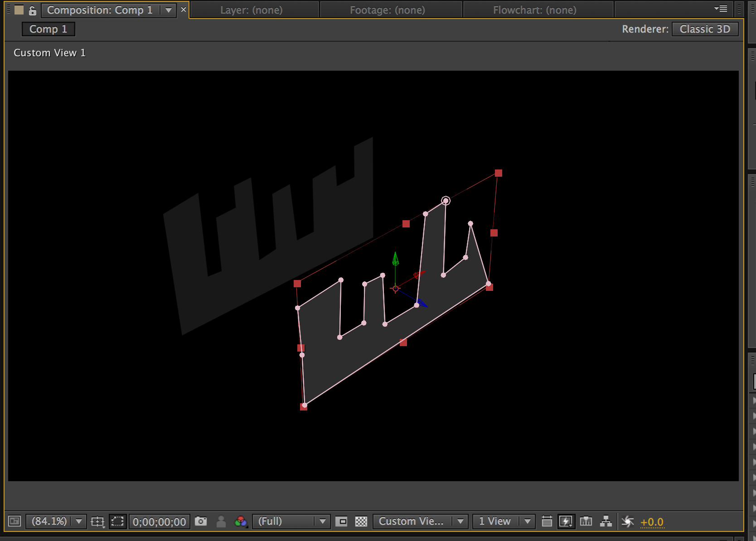The width and height of the screenshot is (756, 541).
Task: Switch to the Flowchart: (none) tab
Action: pos(535,10)
